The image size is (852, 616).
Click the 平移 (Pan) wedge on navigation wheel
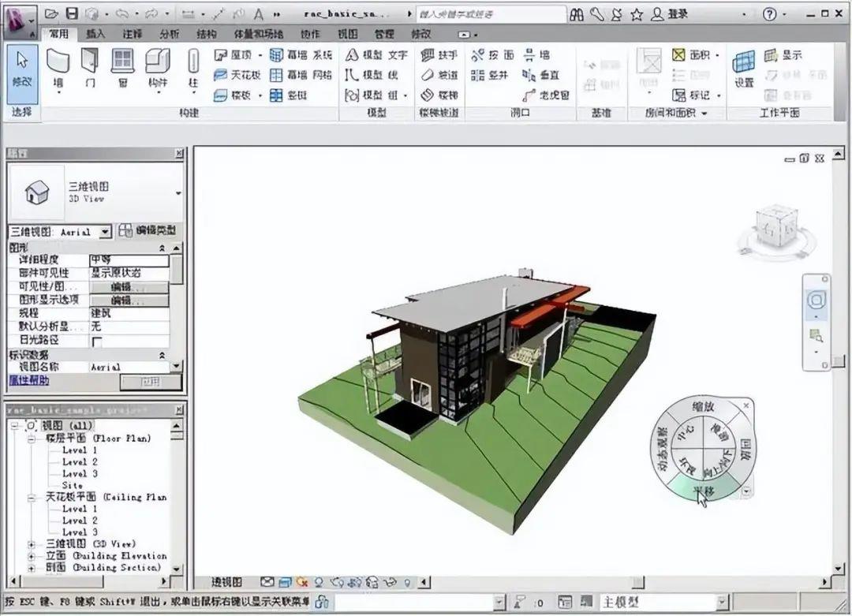pyautogui.click(x=703, y=490)
